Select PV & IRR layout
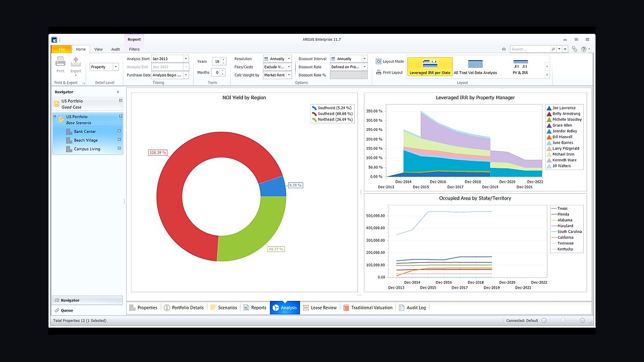 click(521, 67)
